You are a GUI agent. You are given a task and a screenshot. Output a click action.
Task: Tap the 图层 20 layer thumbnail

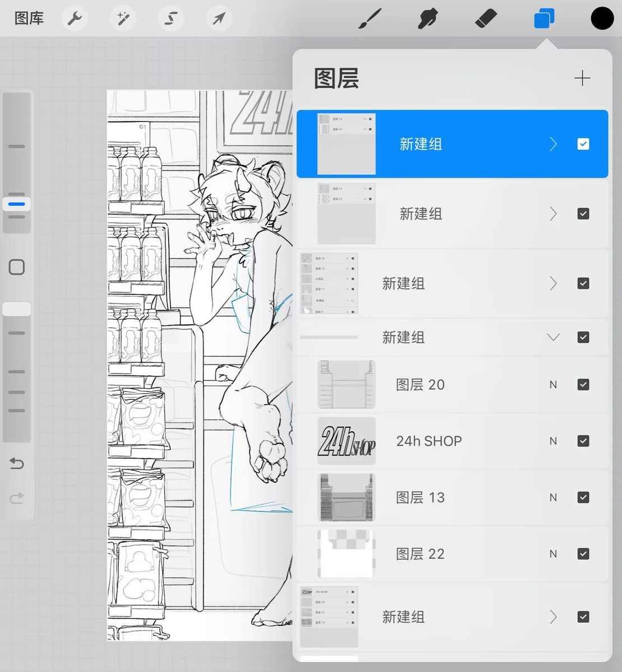coord(346,385)
